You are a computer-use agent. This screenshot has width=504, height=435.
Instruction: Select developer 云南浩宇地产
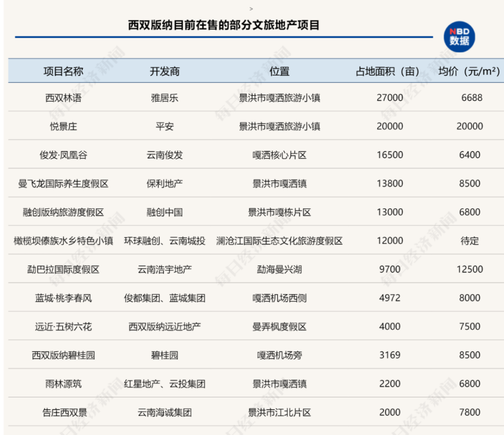tap(165, 269)
